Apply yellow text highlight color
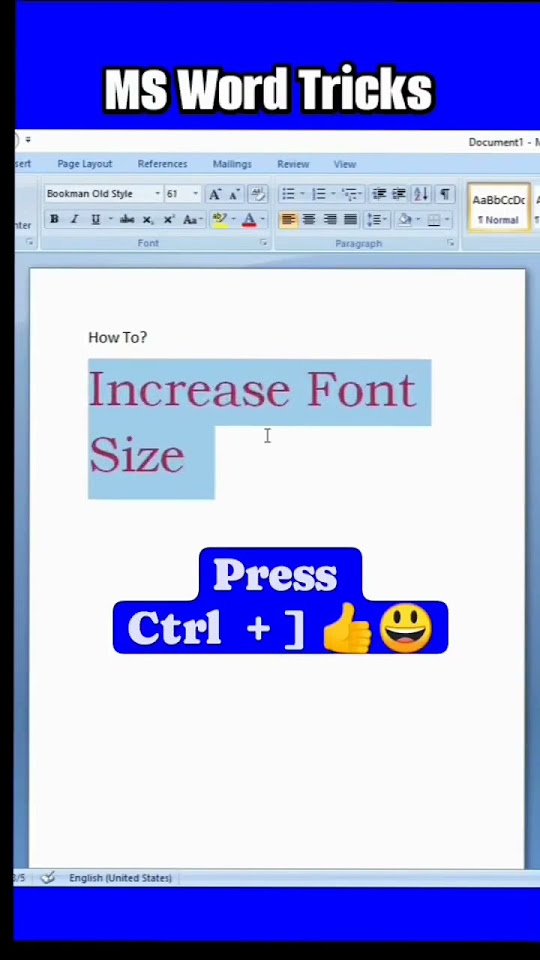 point(219,219)
